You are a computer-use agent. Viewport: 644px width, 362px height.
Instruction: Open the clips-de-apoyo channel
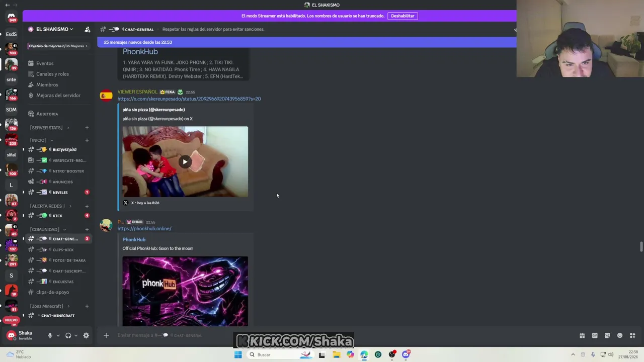click(x=59, y=292)
